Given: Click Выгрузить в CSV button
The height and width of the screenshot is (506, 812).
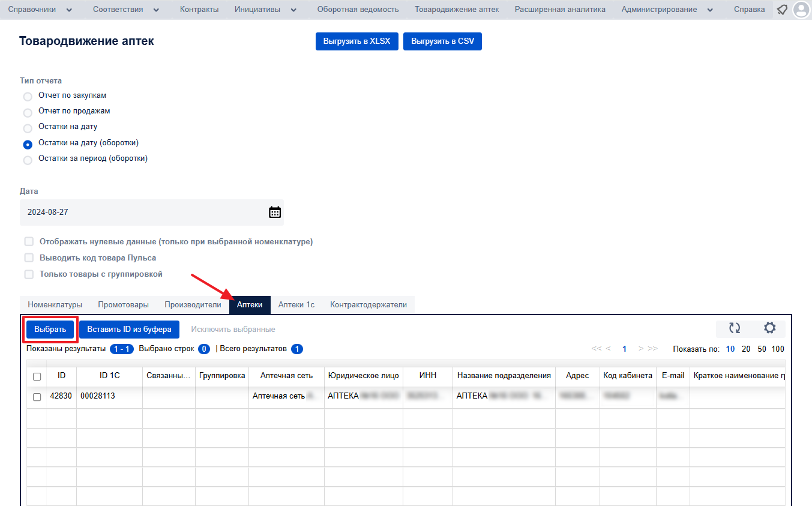Looking at the screenshot, I should 442,41.
